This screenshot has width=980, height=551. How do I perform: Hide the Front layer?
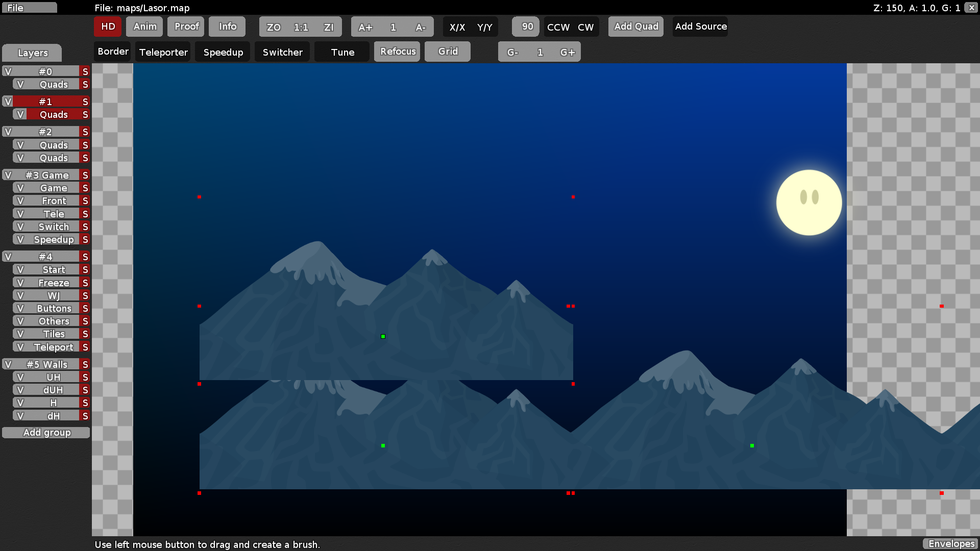[20, 201]
